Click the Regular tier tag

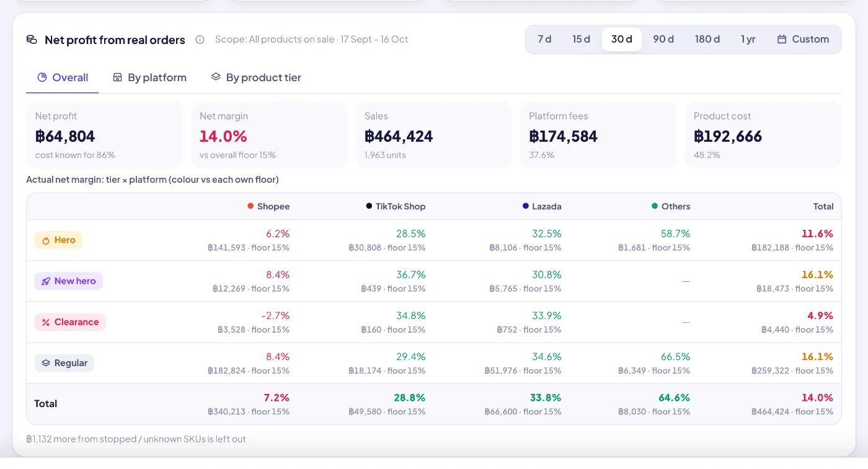tap(64, 363)
